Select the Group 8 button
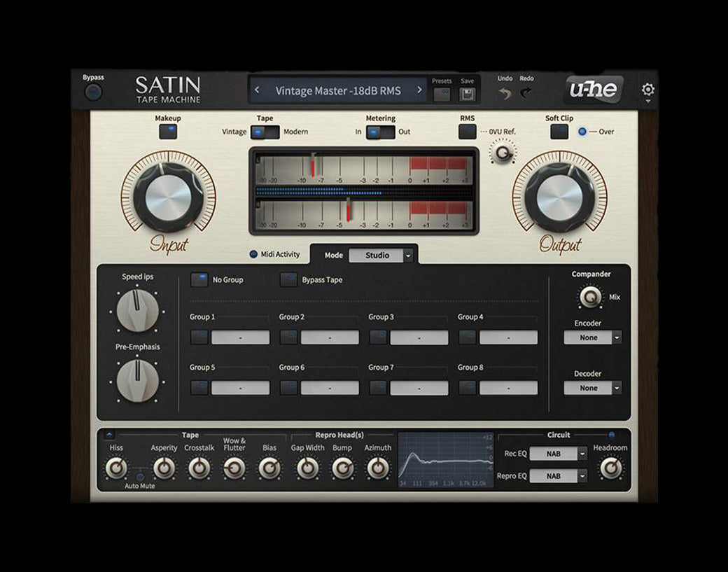Viewport: 728px width, 572px height. coord(468,388)
